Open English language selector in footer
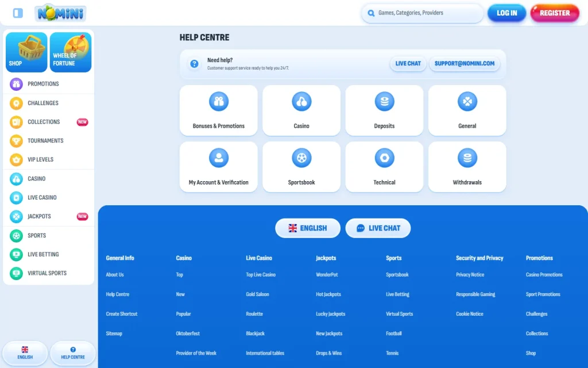 [x=308, y=228]
